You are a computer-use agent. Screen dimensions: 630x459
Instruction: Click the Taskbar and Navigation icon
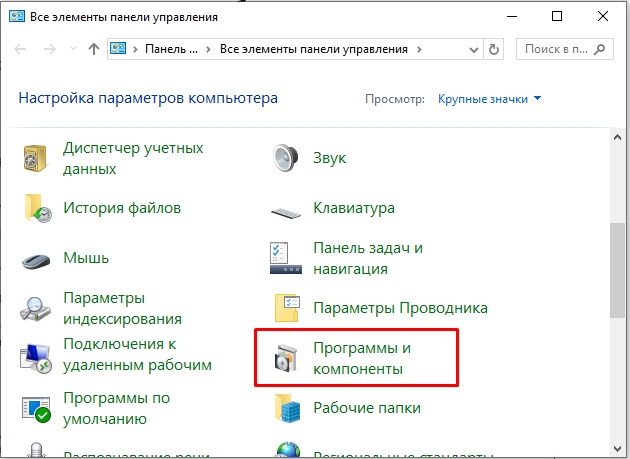[x=286, y=258]
